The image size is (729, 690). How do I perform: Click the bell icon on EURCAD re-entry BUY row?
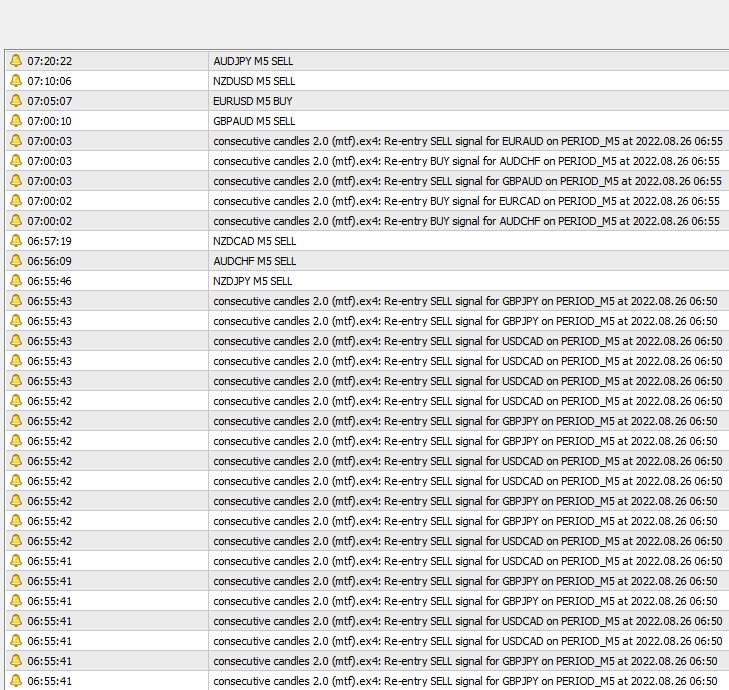[16, 201]
